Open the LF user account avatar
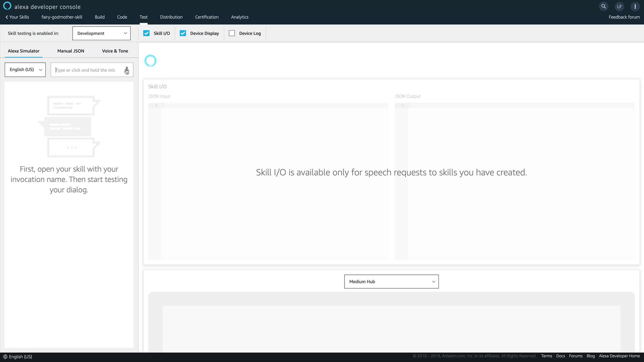 (x=619, y=6)
